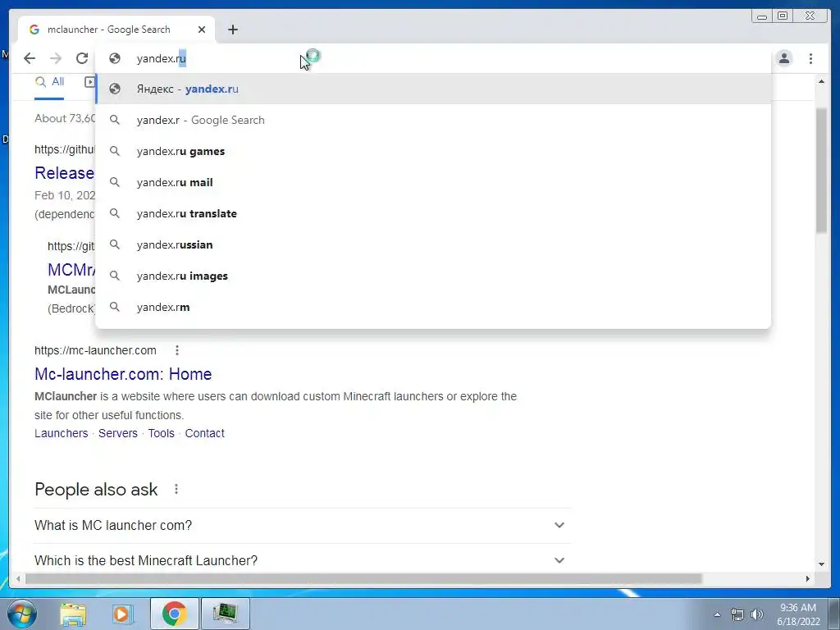This screenshot has height=630, width=840.
Task: Open the People also ask options dots
Action: (176, 489)
